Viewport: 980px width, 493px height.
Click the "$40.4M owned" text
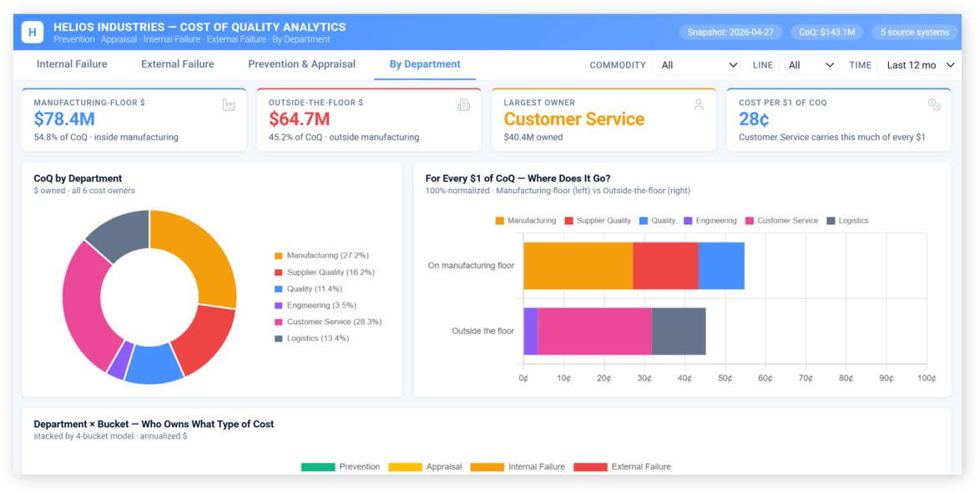pos(533,137)
